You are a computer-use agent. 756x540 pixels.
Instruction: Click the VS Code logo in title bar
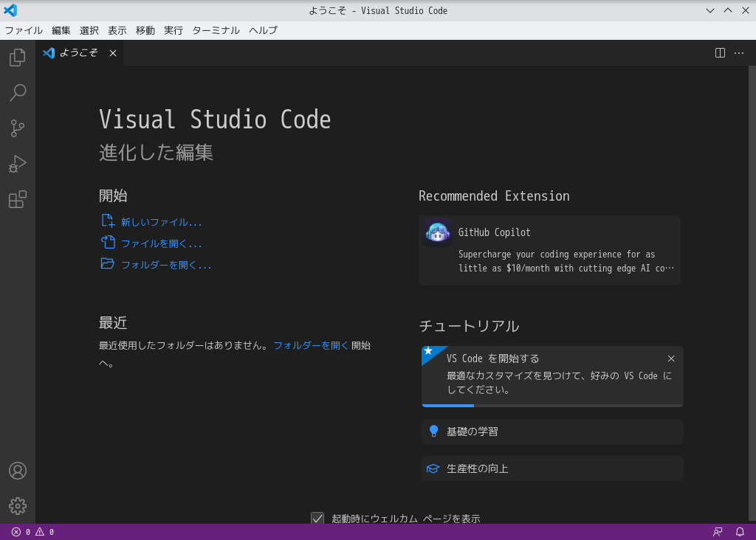[x=10, y=10]
